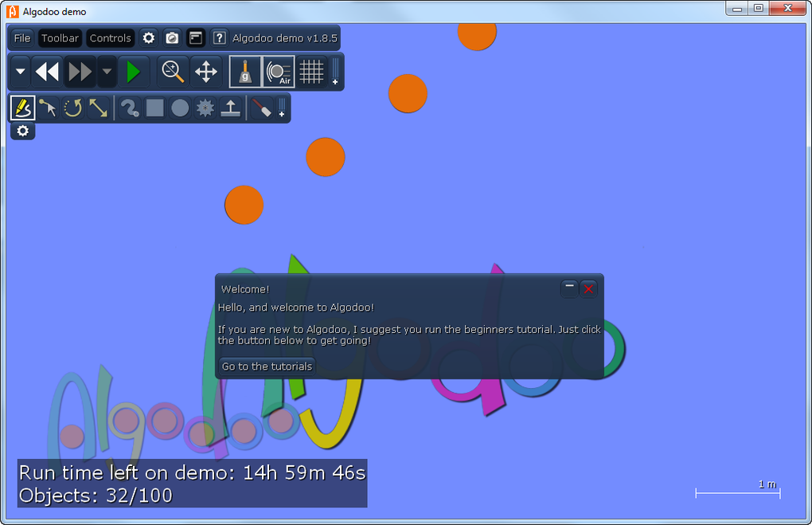Image resolution: width=812 pixels, height=525 pixels.
Task: Click the Objects: 32/100 counter
Action: click(x=96, y=496)
